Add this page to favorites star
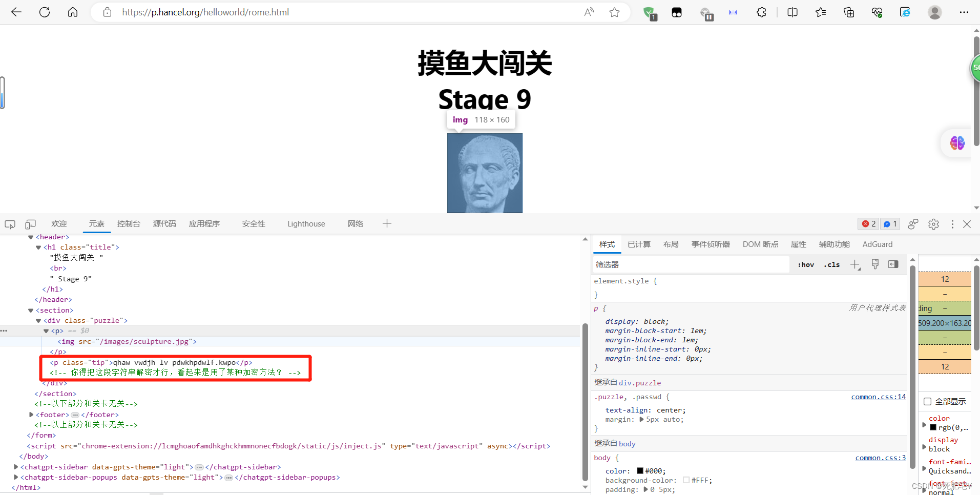 (x=615, y=12)
